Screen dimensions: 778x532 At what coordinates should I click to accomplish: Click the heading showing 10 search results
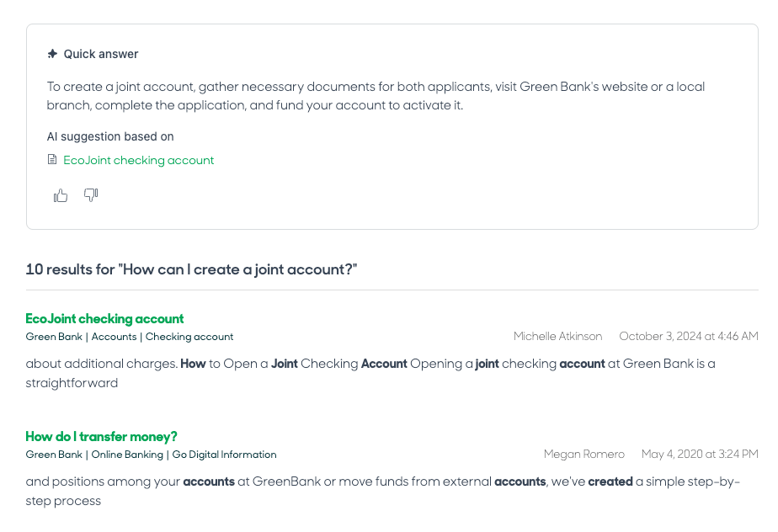191,269
